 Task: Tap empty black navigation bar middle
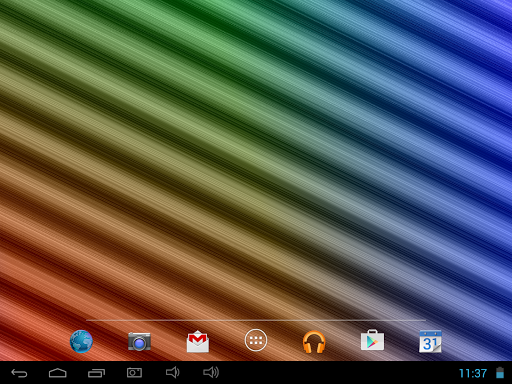333,373
